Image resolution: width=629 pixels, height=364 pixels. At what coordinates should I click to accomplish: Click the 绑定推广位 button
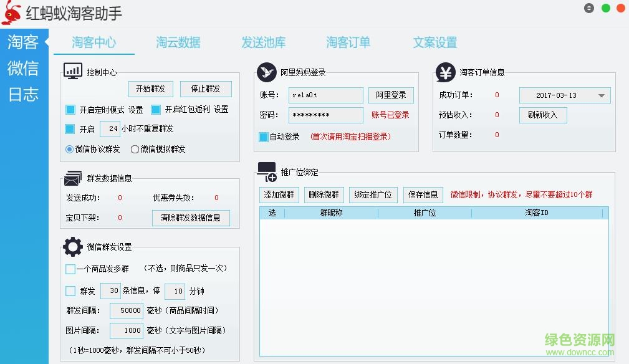pyautogui.click(x=373, y=194)
